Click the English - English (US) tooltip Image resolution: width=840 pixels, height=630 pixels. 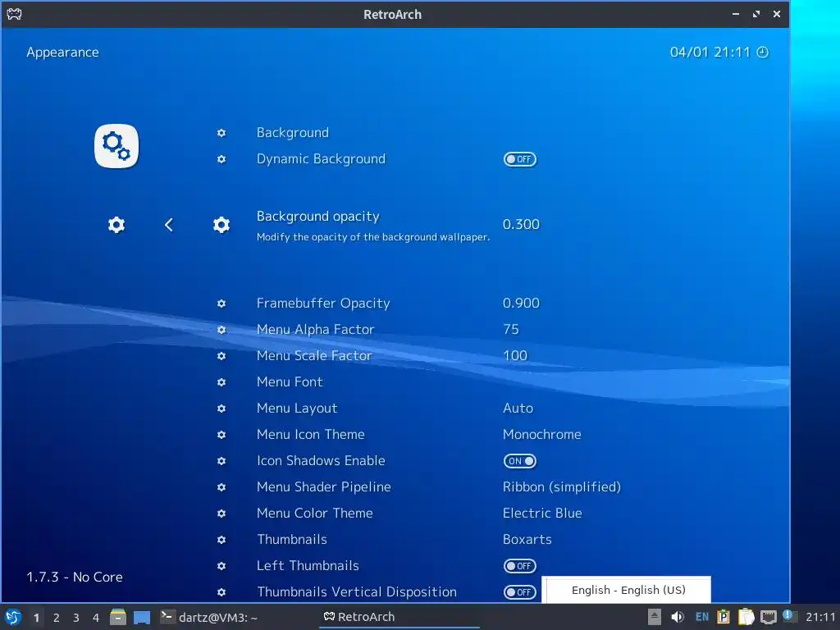point(626,590)
